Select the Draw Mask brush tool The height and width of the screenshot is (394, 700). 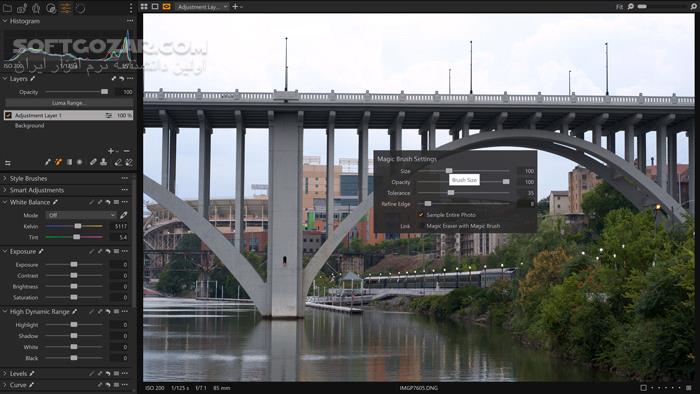click(x=48, y=162)
